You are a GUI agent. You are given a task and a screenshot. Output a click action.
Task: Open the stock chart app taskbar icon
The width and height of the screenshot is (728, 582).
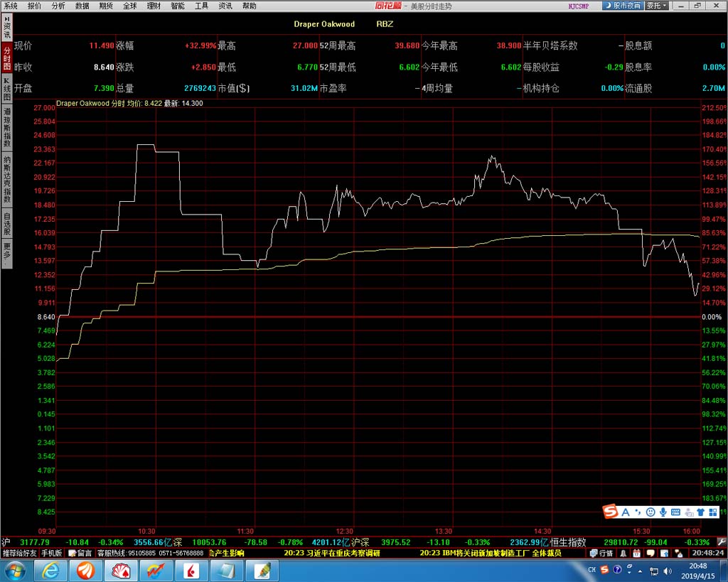pyautogui.click(x=156, y=571)
